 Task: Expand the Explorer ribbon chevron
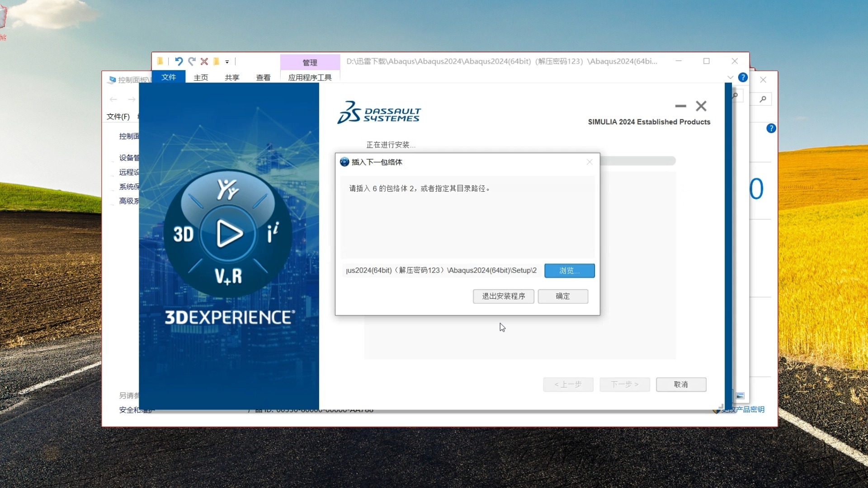pos(730,77)
